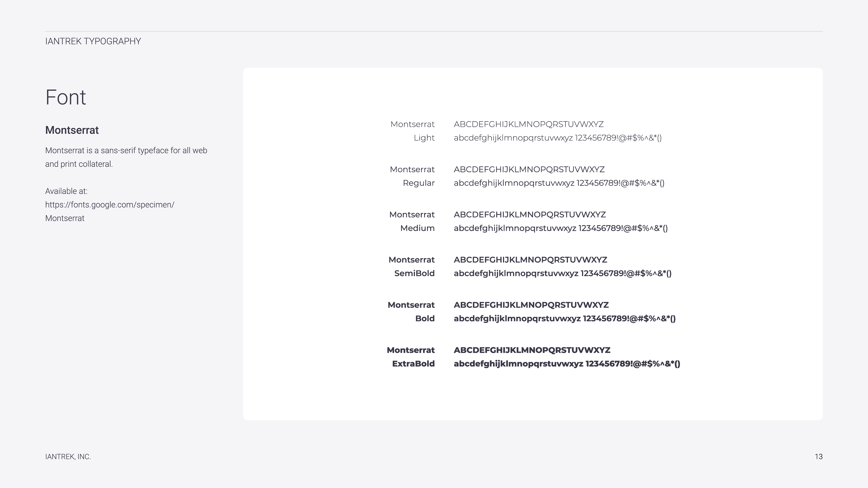Click the 'Regular' weight name
868x488 pixels.
click(x=419, y=183)
